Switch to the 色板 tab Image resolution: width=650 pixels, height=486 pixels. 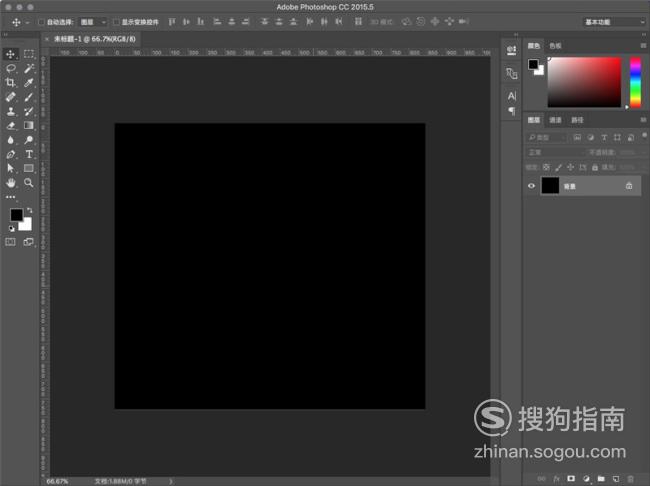555,46
